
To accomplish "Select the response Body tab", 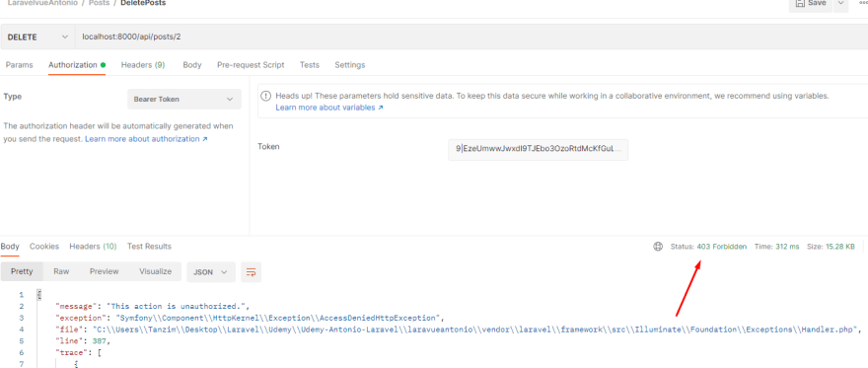I will [10, 247].
